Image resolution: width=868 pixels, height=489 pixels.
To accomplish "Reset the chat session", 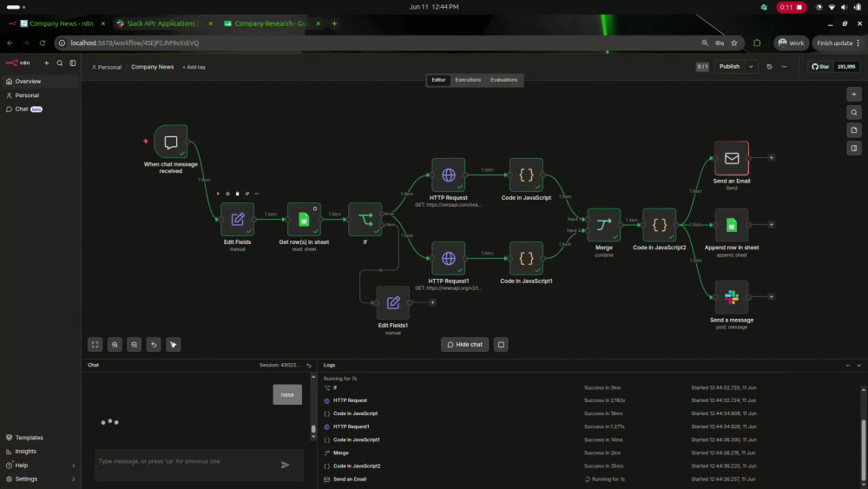I will 309,366.
